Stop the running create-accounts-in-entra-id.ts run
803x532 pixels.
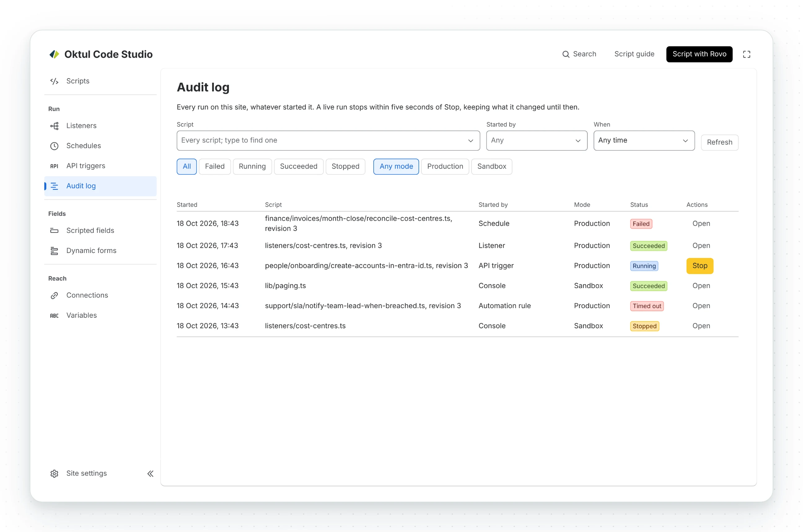[700, 266]
